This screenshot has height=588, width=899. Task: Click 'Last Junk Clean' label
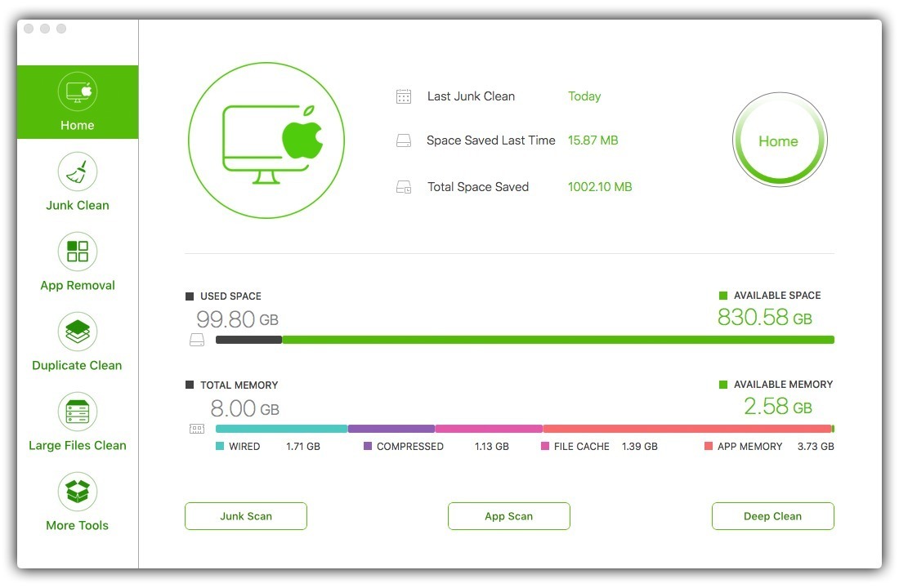(472, 96)
